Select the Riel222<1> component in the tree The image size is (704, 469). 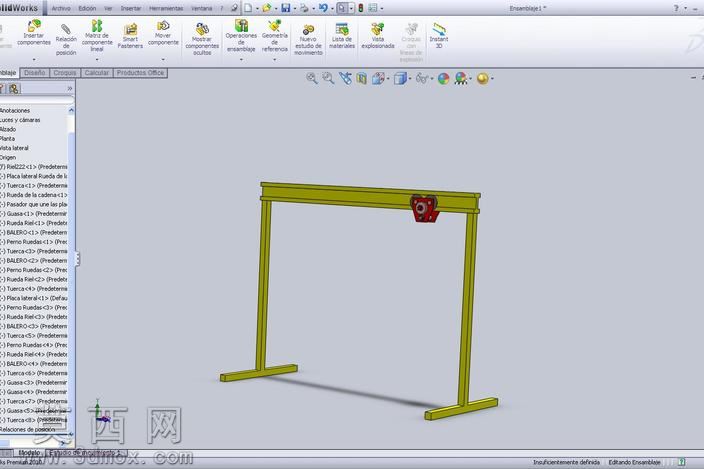pyautogui.click(x=35, y=167)
